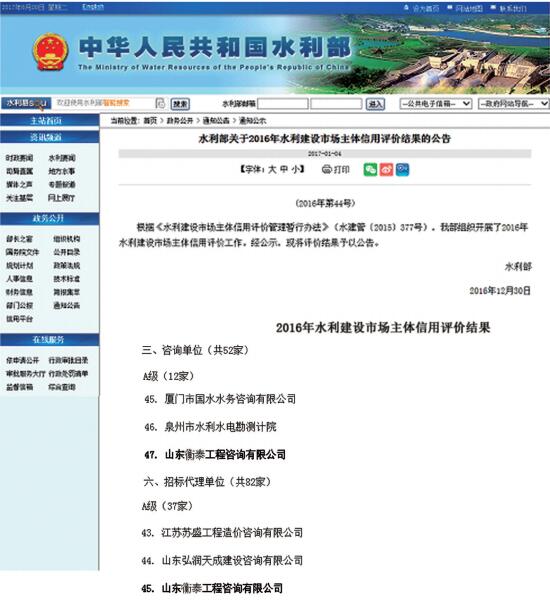Switch site to English version
The image size is (550, 614).
[x=93, y=7]
